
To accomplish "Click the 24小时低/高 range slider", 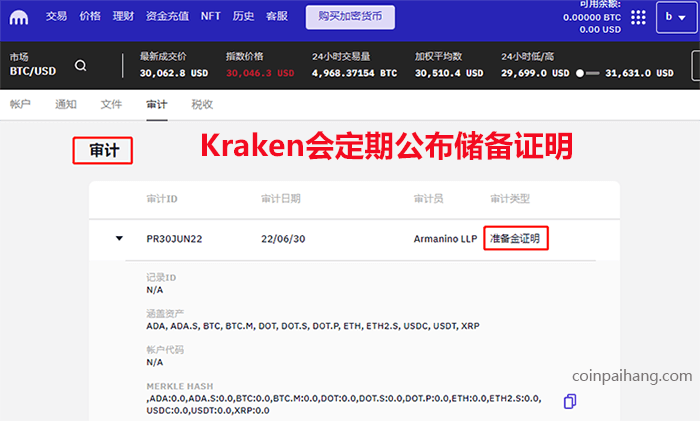I will pyautogui.click(x=588, y=73).
